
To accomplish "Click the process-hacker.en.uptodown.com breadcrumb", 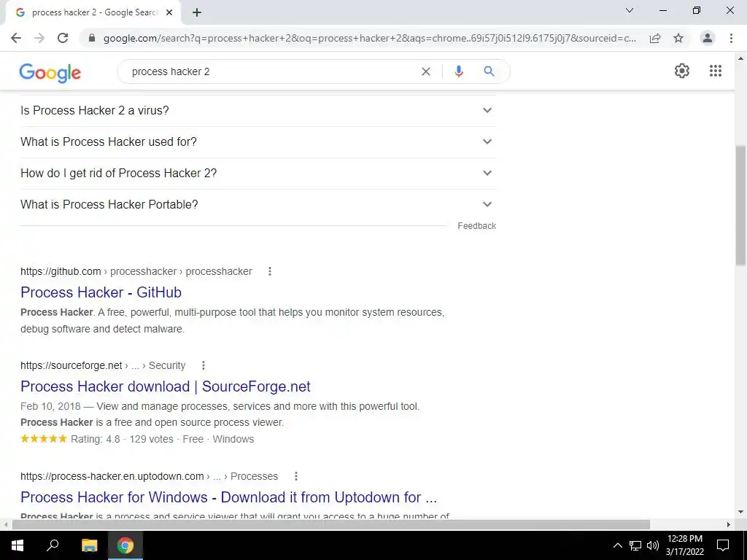I will point(149,476).
